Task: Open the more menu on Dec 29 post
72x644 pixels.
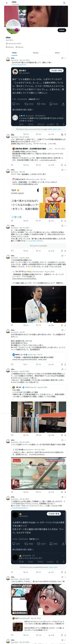Action: click(x=65, y=58)
